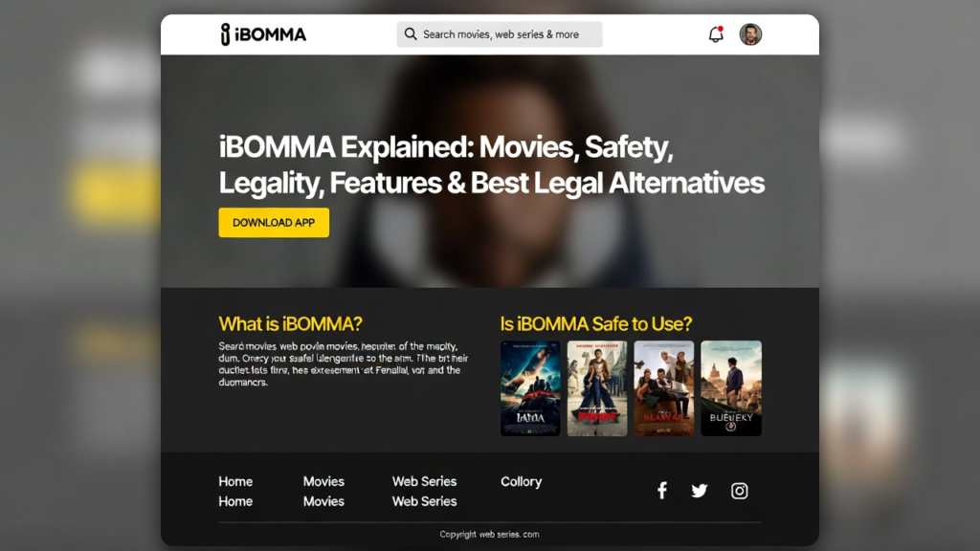
Task: Open the Twitter social icon
Action: click(700, 491)
